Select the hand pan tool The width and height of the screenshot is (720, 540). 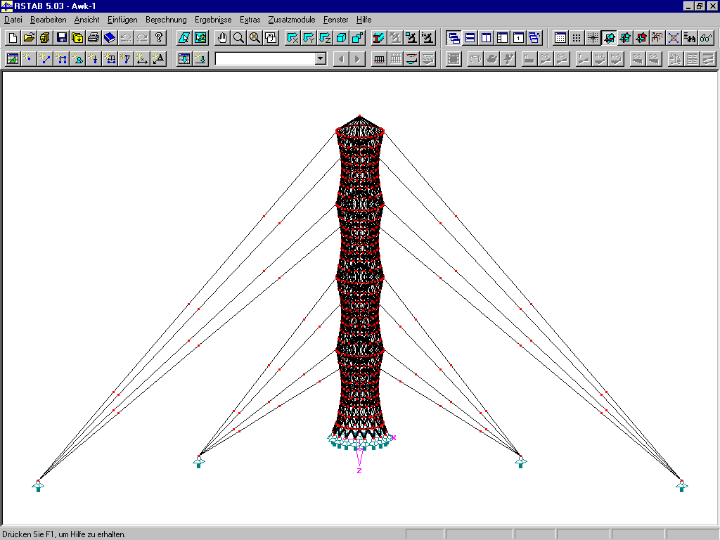point(222,38)
